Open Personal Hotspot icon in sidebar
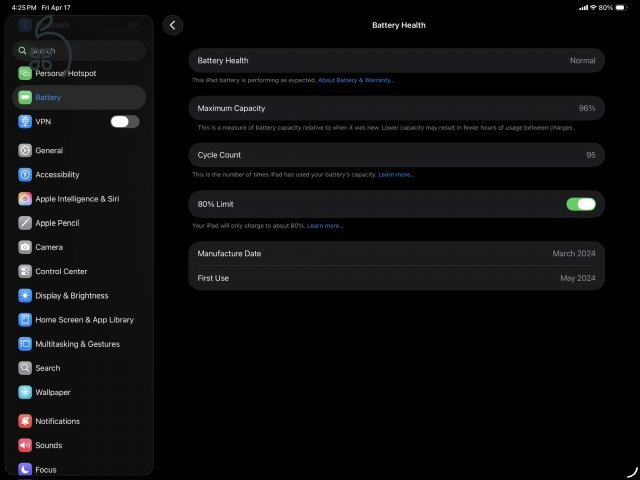 (x=25, y=73)
